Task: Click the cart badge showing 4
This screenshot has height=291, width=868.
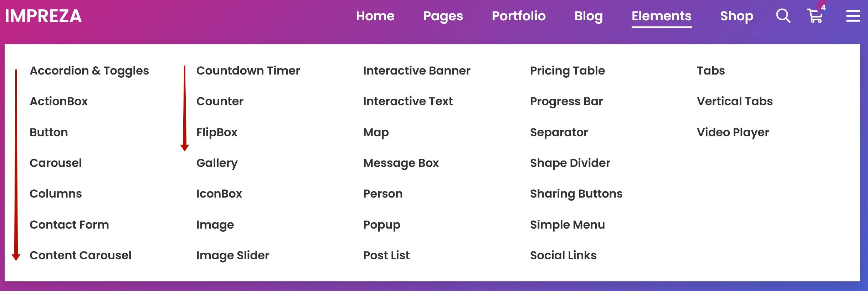Action: [823, 7]
